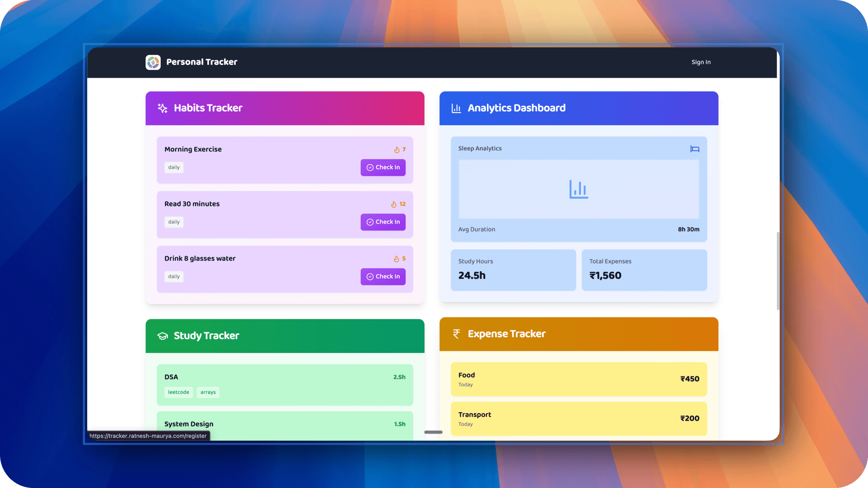868x488 pixels.
Task: Open the bed icon in Sleep Analytics panel
Action: [694, 148]
